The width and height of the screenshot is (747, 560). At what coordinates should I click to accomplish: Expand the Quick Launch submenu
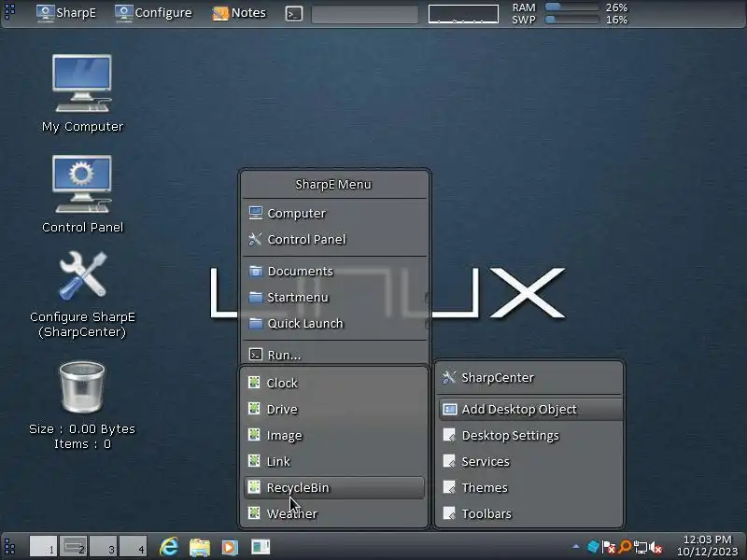pos(335,323)
